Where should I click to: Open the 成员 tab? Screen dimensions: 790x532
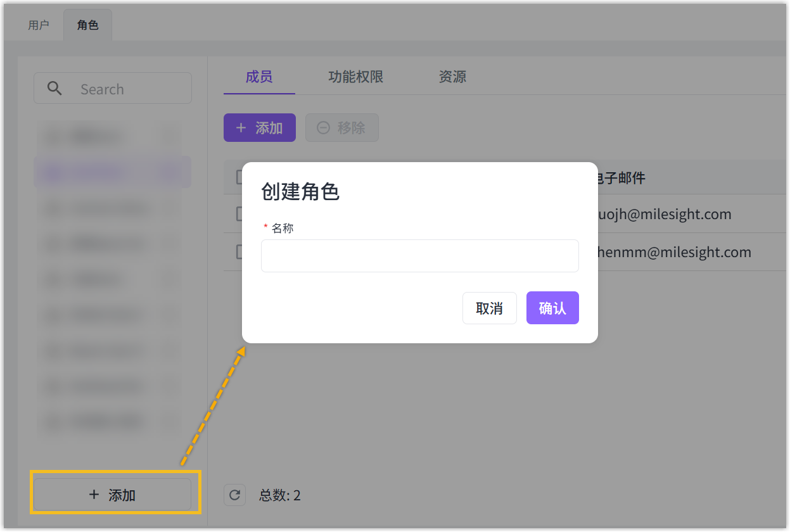(258, 77)
